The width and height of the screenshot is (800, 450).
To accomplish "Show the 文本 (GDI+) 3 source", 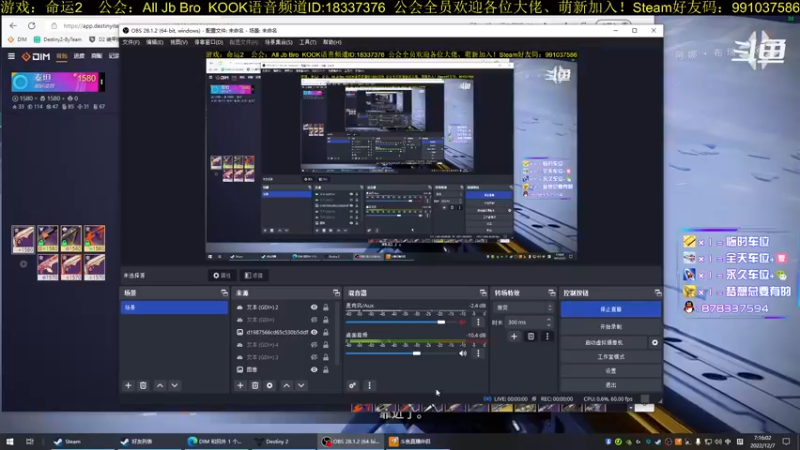I will (x=314, y=357).
